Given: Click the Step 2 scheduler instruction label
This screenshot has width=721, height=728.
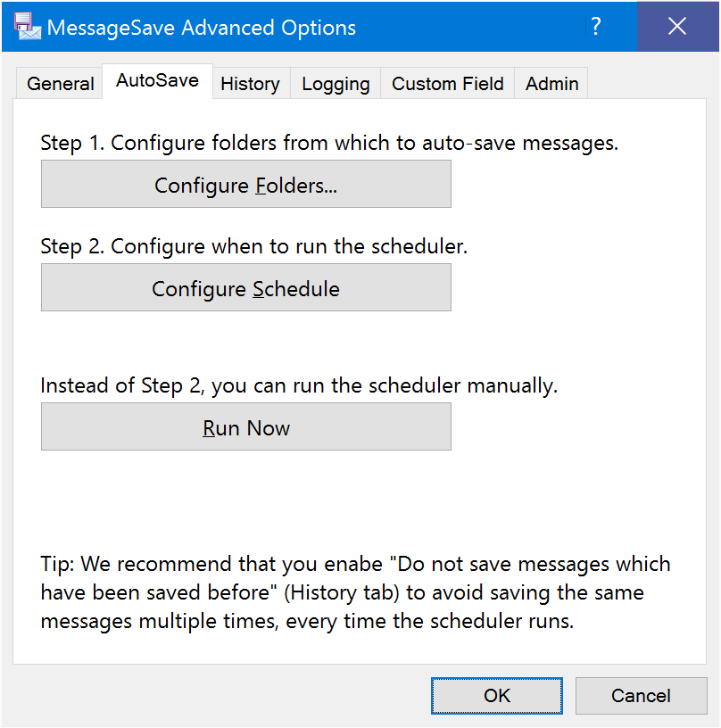Looking at the screenshot, I should pos(254,246).
